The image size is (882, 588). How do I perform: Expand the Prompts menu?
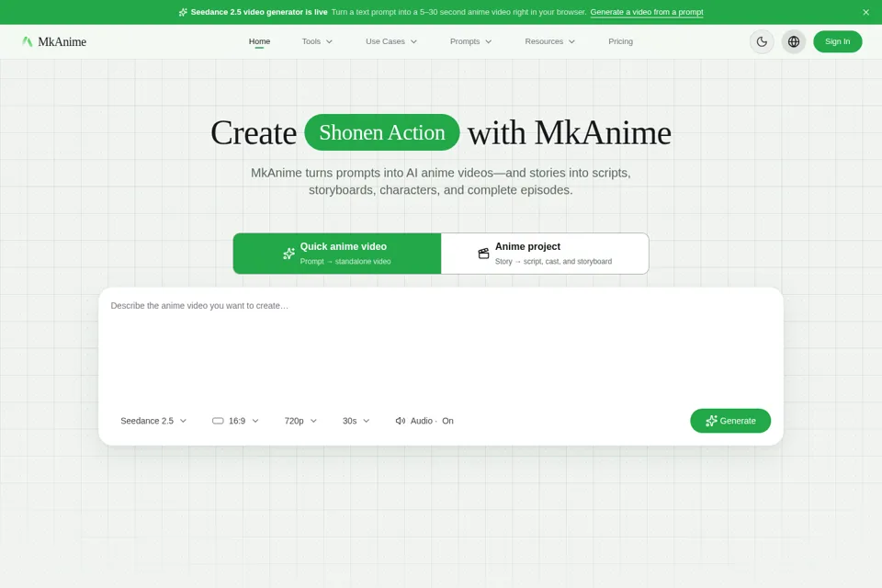point(470,41)
